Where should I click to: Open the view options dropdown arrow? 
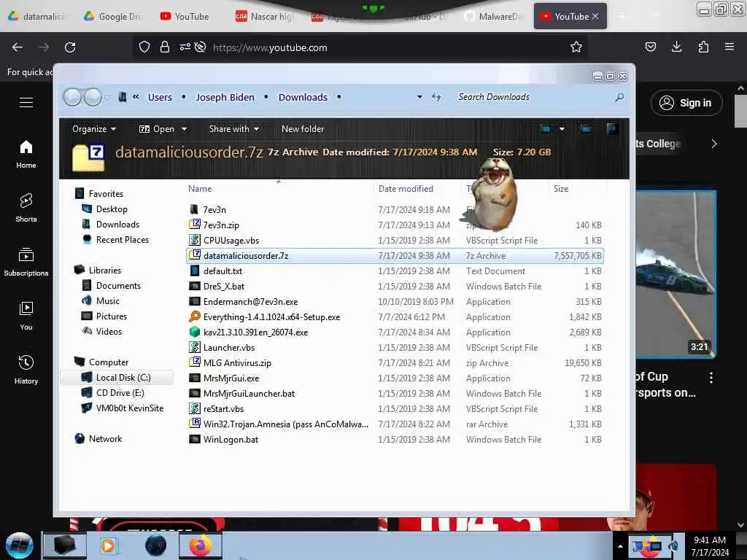pyautogui.click(x=562, y=129)
